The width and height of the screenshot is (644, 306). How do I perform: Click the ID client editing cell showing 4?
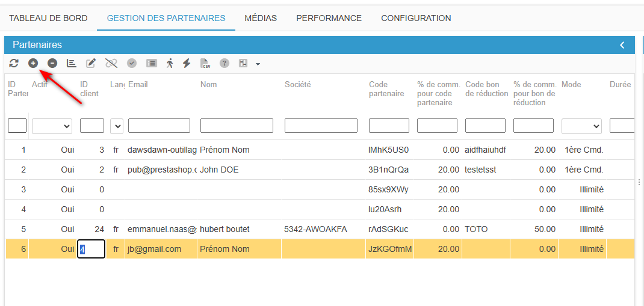point(91,249)
